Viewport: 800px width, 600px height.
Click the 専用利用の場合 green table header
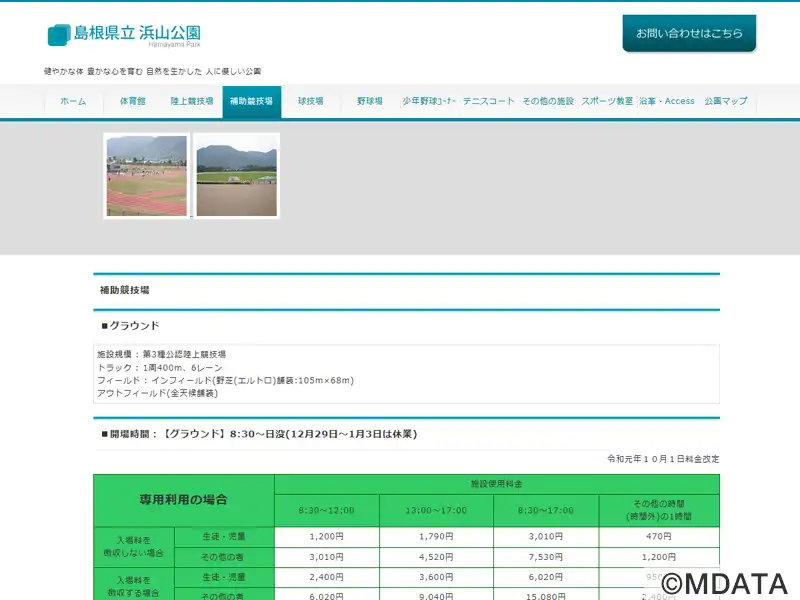(x=183, y=499)
